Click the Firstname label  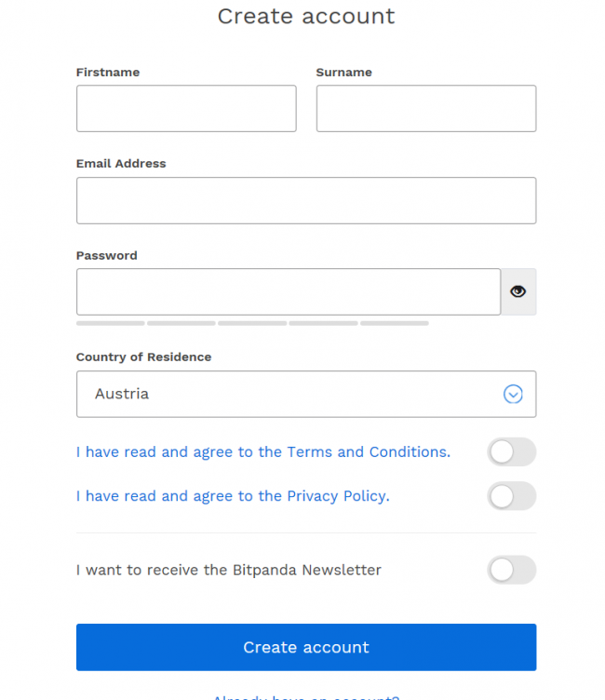pos(108,73)
